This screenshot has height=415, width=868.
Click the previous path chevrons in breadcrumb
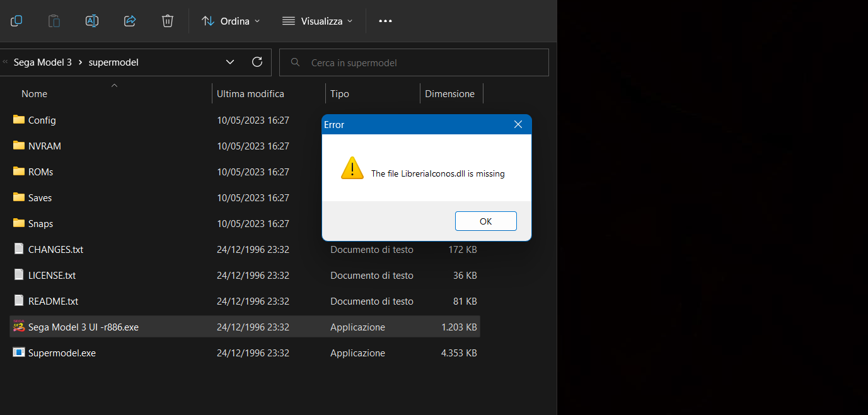click(5, 62)
